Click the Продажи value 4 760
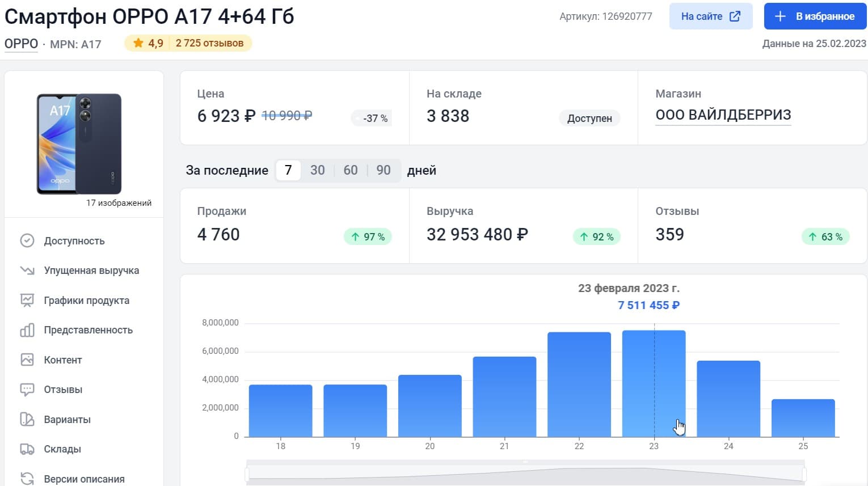The image size is (868, 486). (218, 234)
